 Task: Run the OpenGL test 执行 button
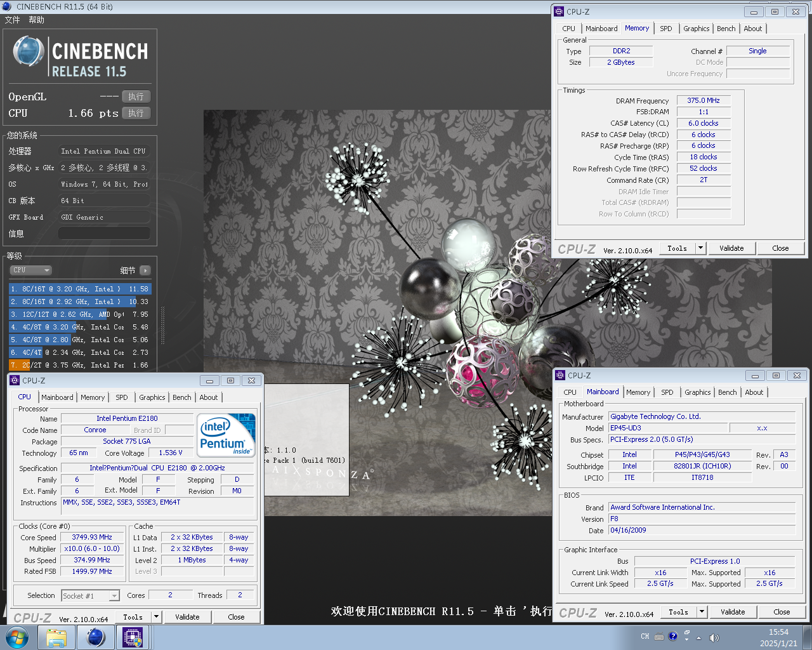click(136, 96)
